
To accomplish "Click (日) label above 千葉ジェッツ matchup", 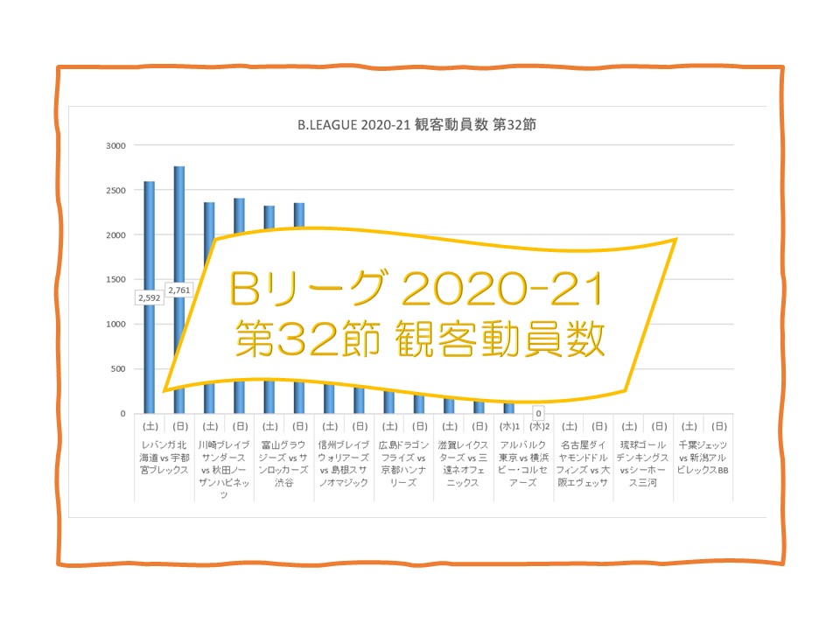I will pos(719,426).
